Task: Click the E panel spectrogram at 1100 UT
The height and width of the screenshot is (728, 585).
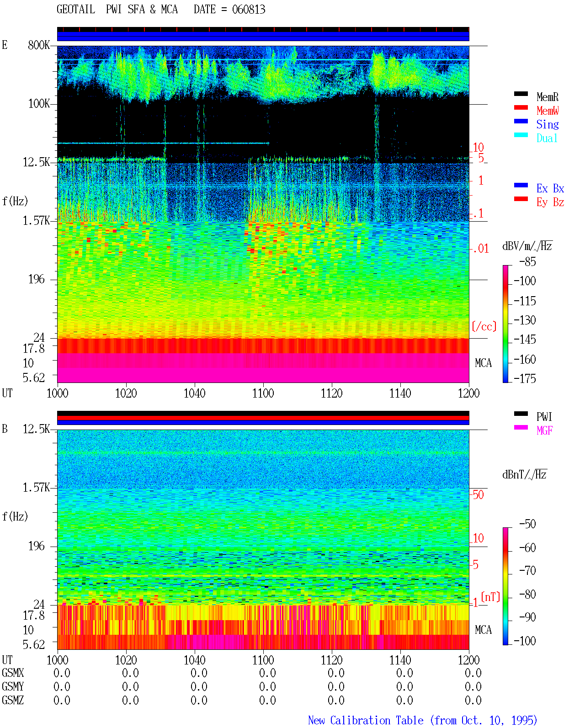Action: pyautogui.click(x=263, y=214)
